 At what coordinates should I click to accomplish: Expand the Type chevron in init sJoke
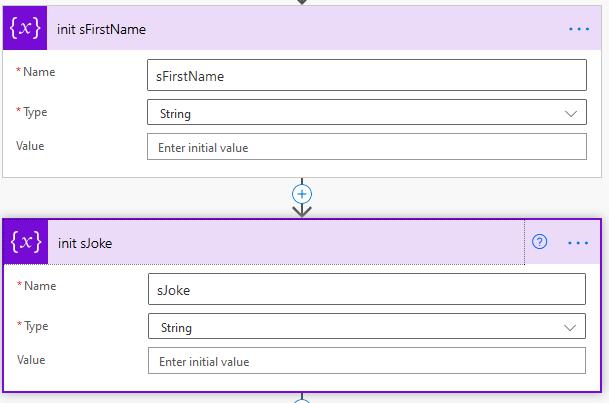[x=571, y=327]
